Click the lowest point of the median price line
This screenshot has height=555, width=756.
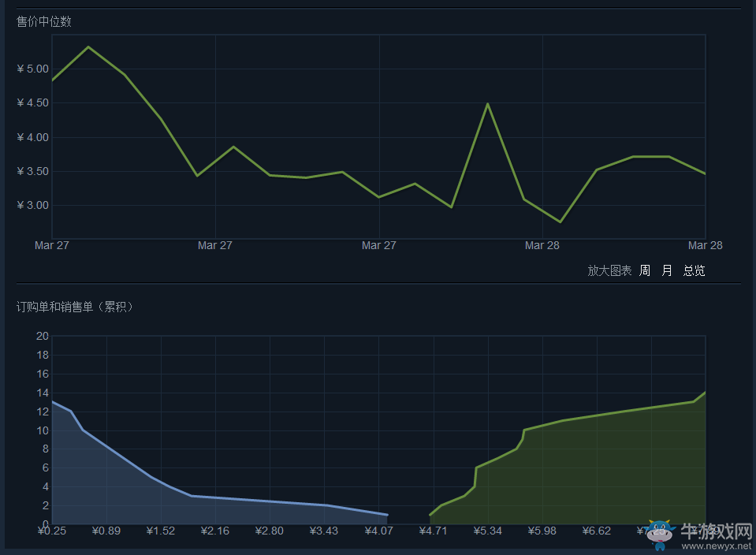560,222
